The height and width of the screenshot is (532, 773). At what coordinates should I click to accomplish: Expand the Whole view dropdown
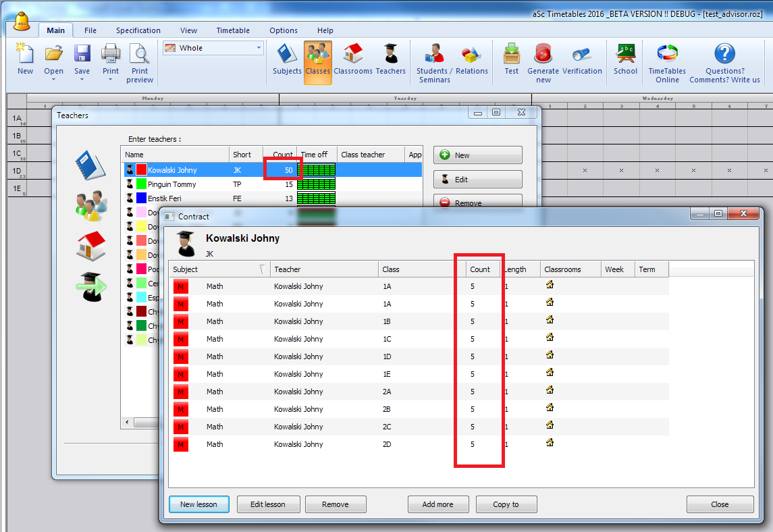tap(259, 48)
